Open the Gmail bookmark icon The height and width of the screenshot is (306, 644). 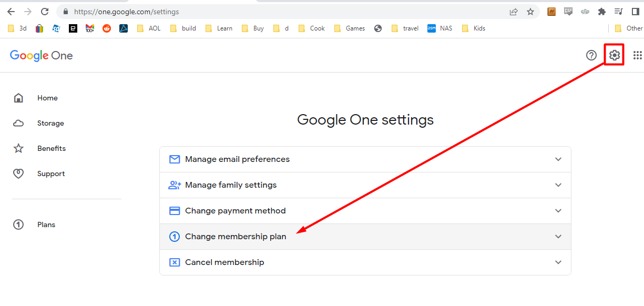pyautogui.click(x=90, y=28)
